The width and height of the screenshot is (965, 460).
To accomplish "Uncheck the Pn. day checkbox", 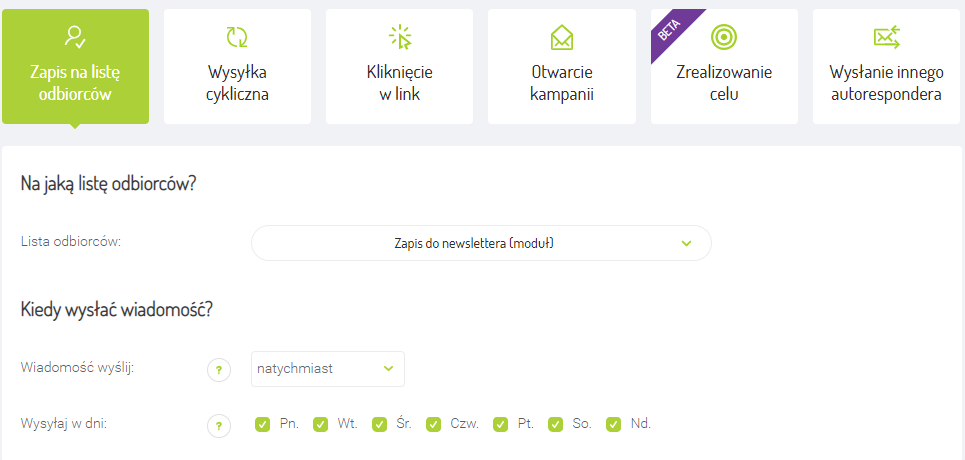I will point(262,424).
